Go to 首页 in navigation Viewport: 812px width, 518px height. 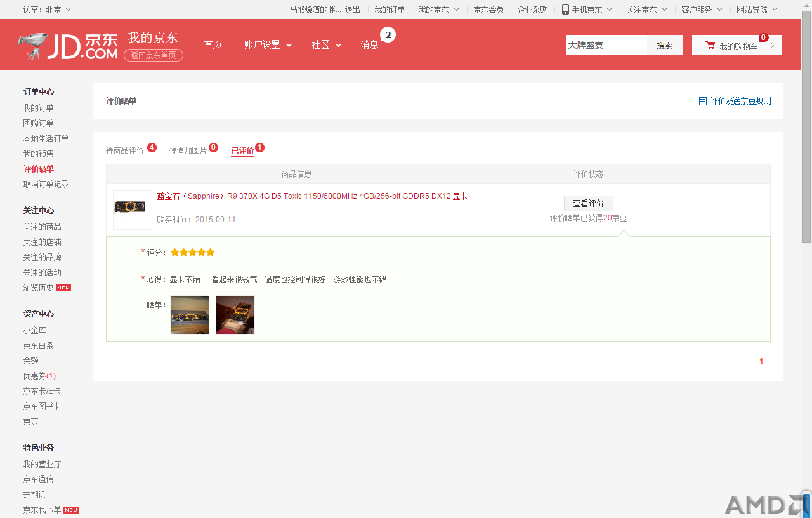[x=213, y=45]
